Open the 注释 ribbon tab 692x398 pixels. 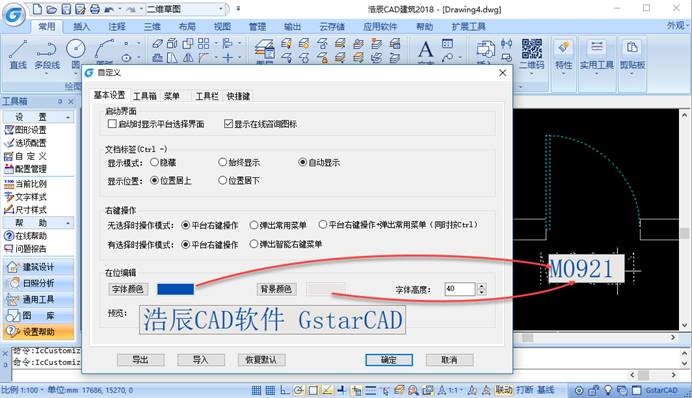(x=117, y=26)
